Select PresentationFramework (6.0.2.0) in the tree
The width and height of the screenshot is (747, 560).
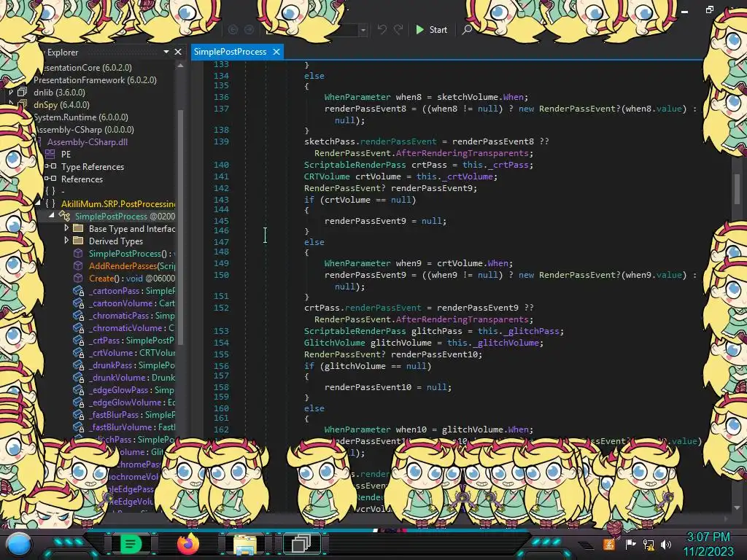[x=95, y=80]
